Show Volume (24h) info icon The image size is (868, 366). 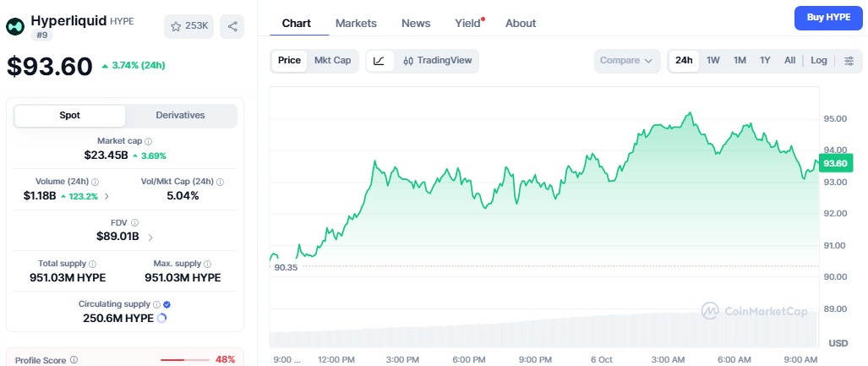(95, 182)
